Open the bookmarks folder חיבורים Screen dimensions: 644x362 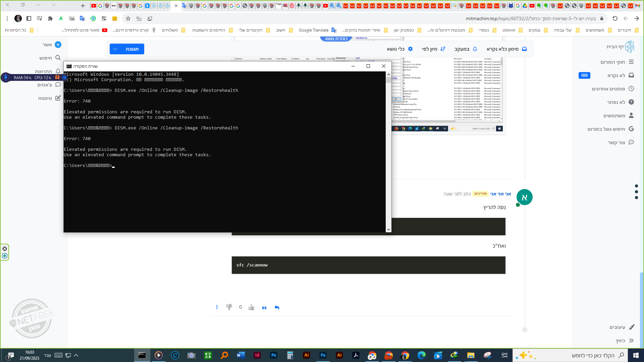tap(628, 30)
